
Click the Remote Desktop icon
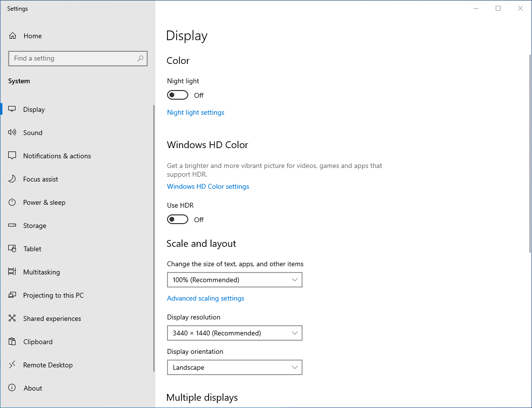[12, 364]
